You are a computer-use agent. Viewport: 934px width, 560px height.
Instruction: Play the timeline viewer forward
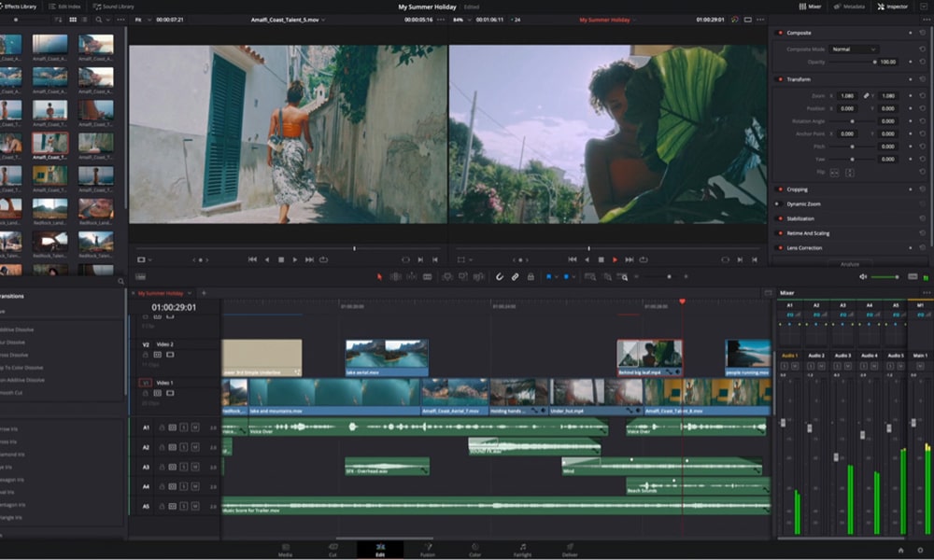(615, 259)
